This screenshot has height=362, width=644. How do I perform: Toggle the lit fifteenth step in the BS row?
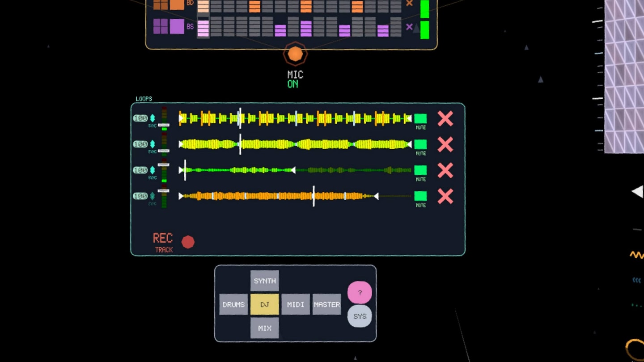(383, 30)
